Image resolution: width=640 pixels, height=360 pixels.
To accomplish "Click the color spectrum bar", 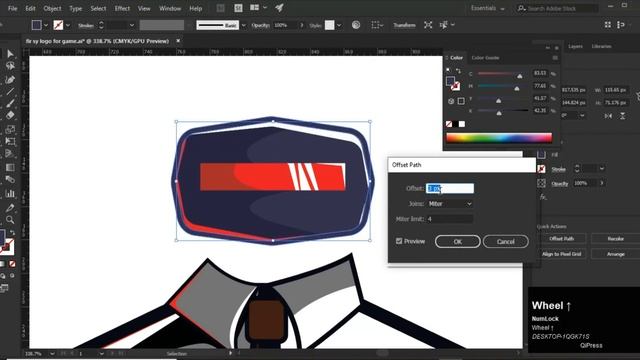I will [x=499, y=138].
